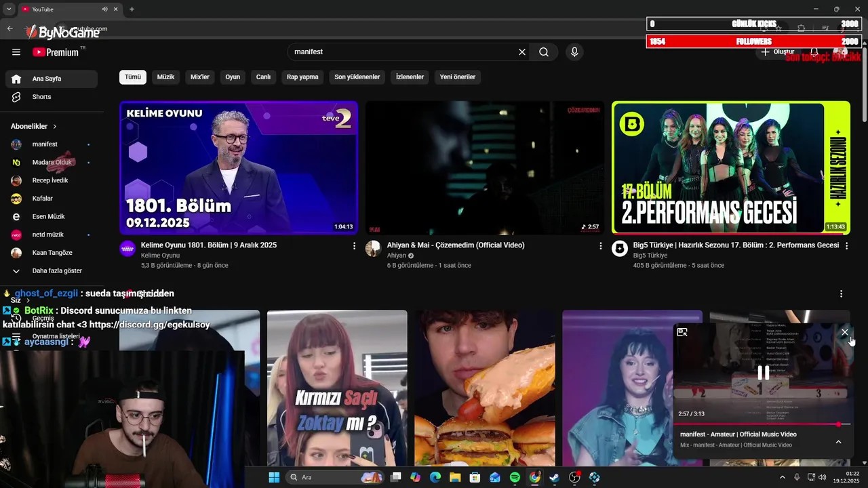The height and width of the screenshot is (488, 868).
Task: Open options for Kelime Oyunu video
Action: click(354, 246)
